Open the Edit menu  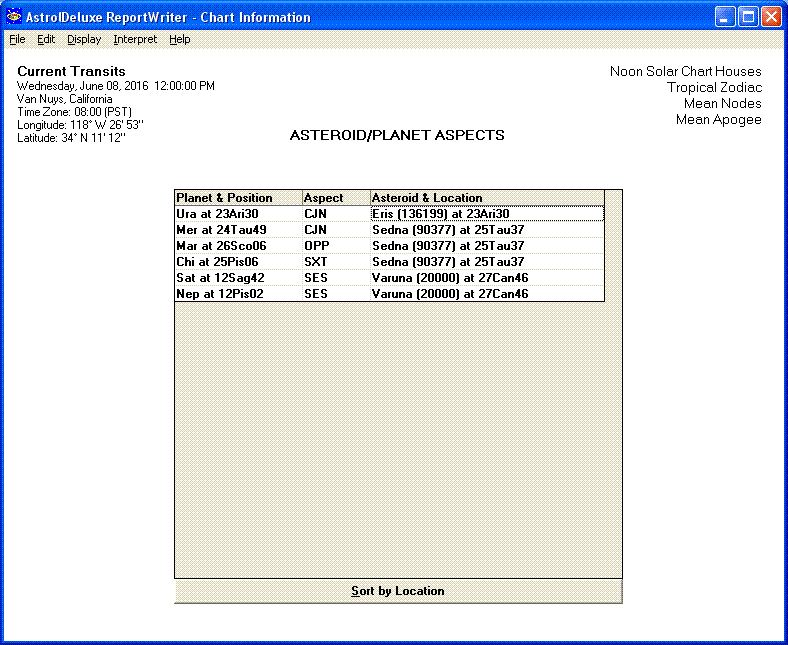(46, 40)
